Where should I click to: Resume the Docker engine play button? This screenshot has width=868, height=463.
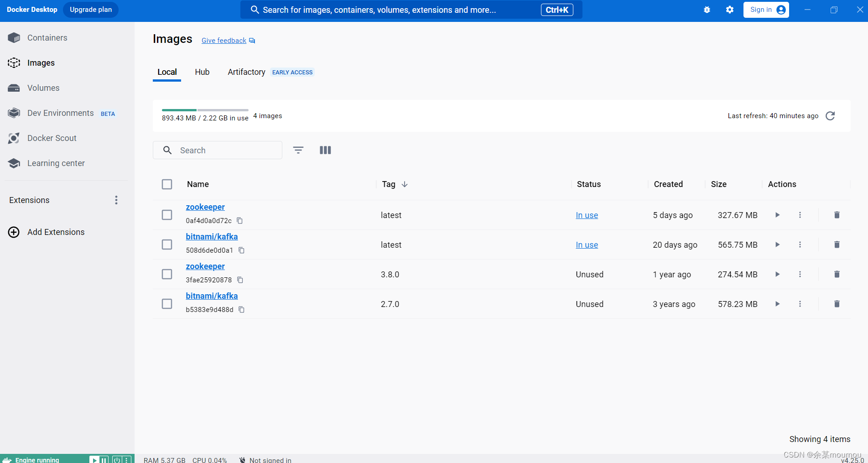tap(94, 460)
